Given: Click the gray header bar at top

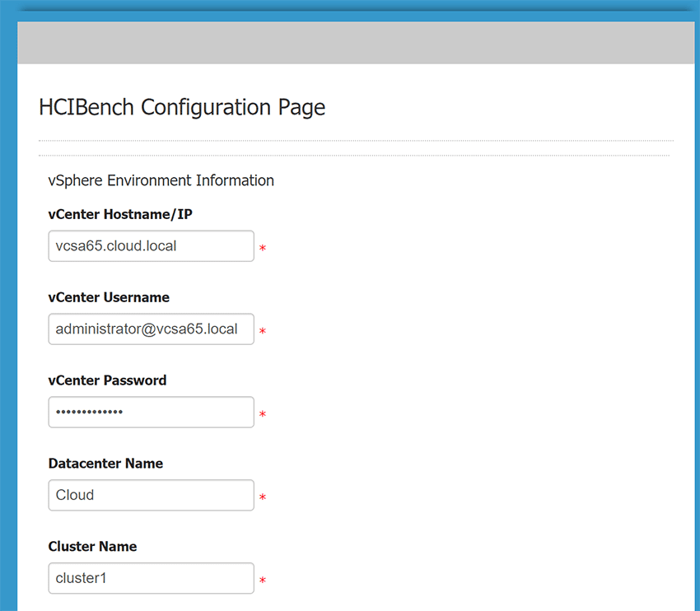Looking at the screenshot, I should (x=356, y=43).
